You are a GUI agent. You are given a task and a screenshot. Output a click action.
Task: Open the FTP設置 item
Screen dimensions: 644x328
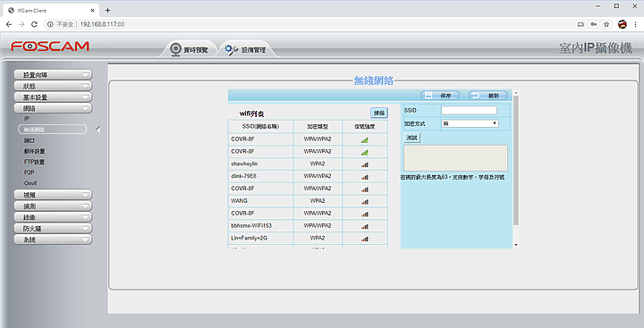coord(34,162)
